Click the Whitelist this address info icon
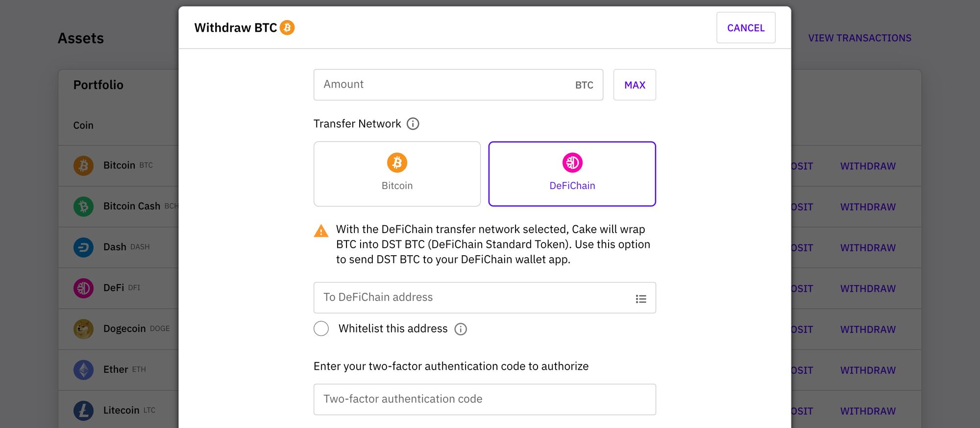Viewport: 980px width, 428px height. (461, 329)
